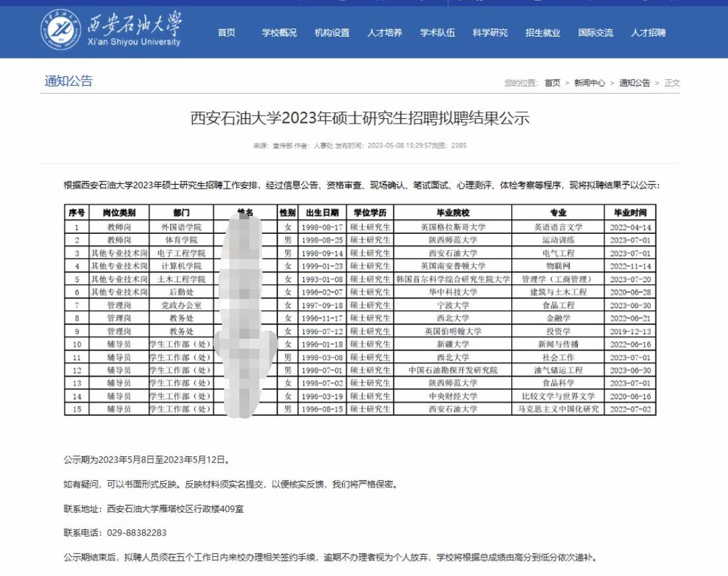Viewport: 728px width, 576px height.
Task: Open the 首页 navigation menu item
Action: pyautogui.click(x=226, y=33)
